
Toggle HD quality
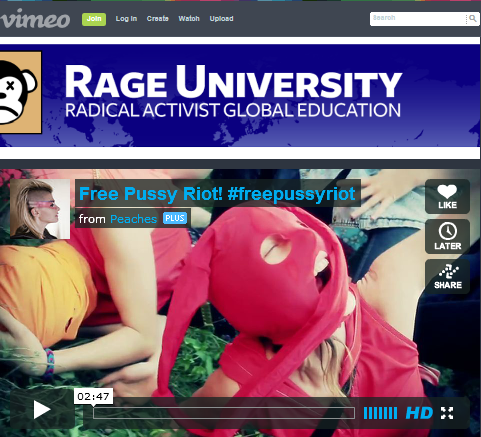click(x=419, y=413)
